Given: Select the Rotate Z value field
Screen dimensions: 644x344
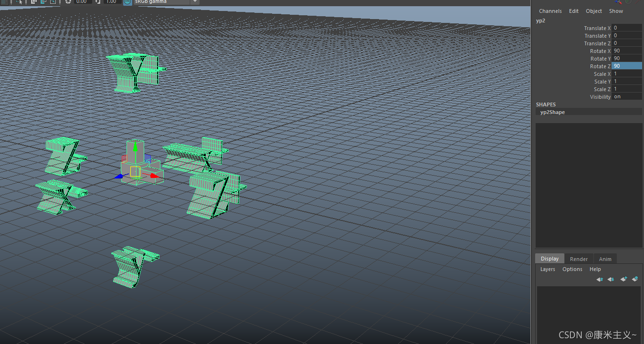Looking at the screenshot, I should coord(627,66).
